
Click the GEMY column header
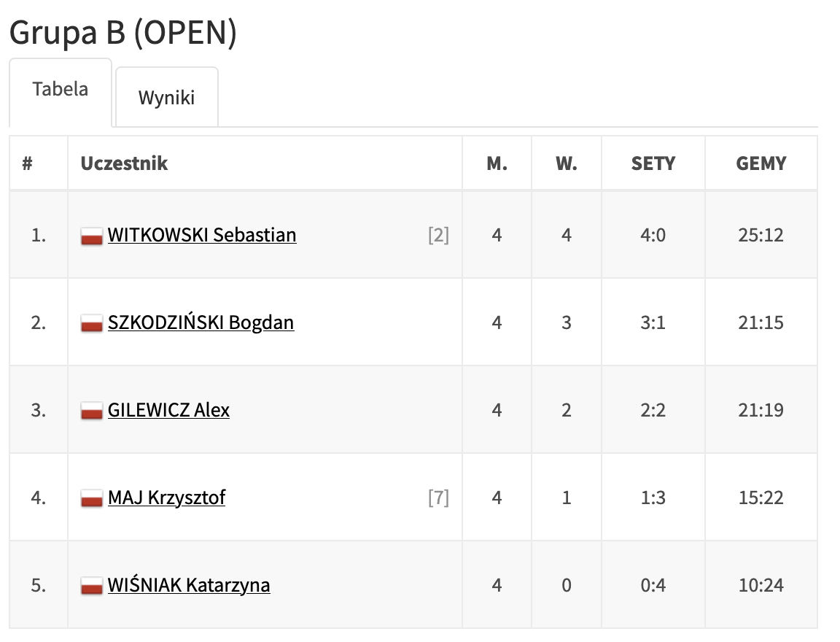pos(761,163)
